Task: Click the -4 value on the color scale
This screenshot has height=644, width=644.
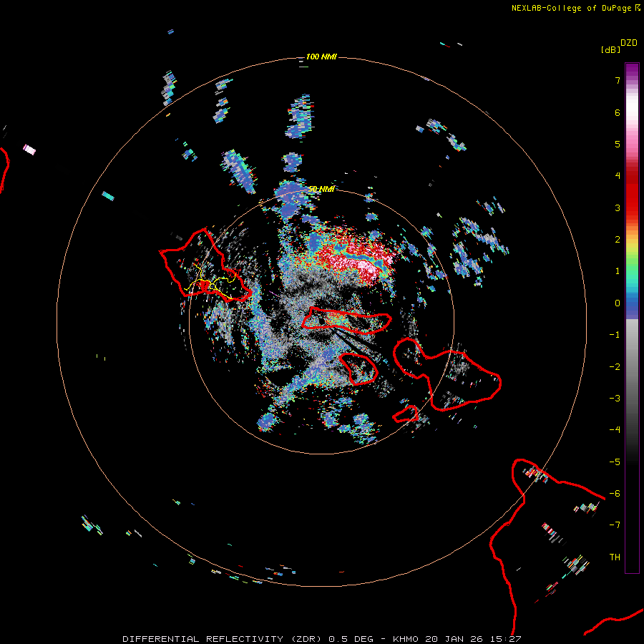Action: (615, 430)
